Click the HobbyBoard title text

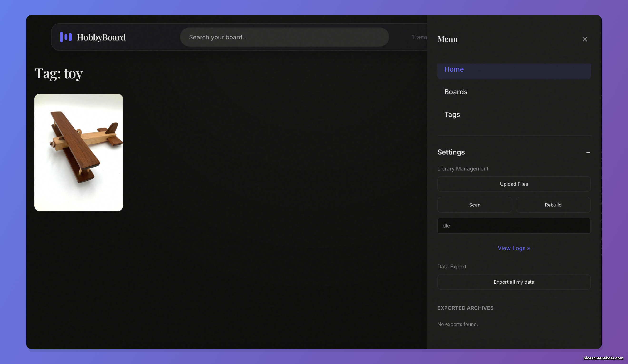click(101, 37)
